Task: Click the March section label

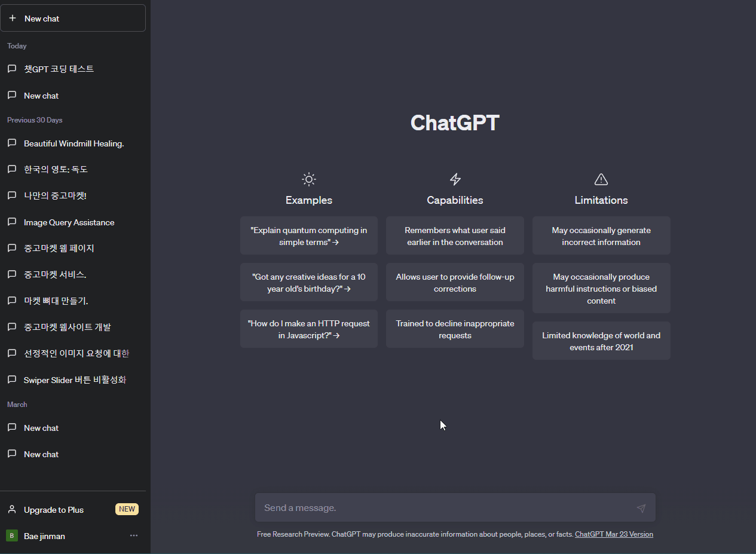Action: pos(17,405)
